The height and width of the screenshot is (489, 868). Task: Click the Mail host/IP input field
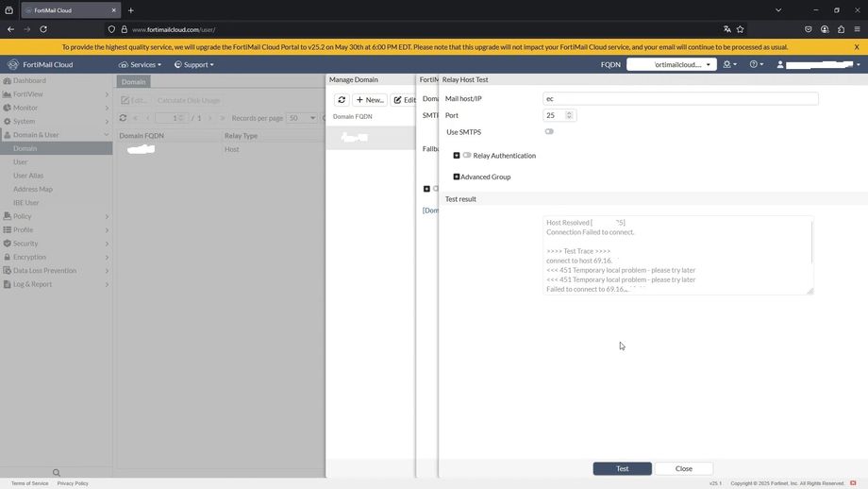point(680,98)
